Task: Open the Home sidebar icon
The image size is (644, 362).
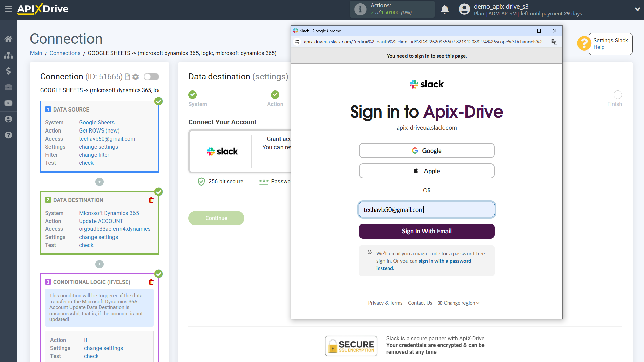Action: 8,39
